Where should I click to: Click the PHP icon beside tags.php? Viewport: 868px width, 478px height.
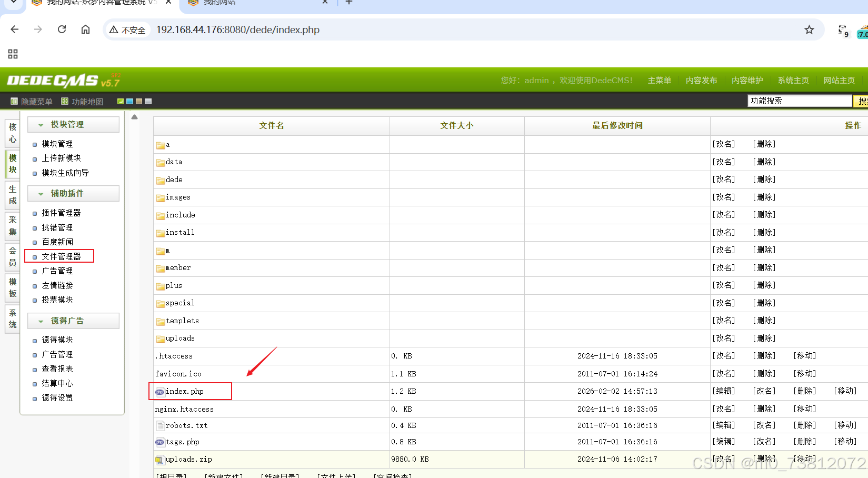[x=159, y=442]
